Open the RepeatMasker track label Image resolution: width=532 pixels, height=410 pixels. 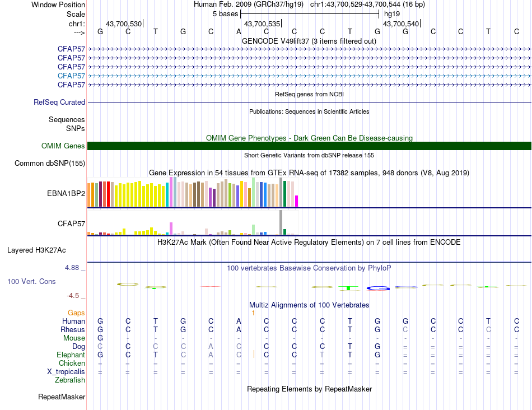62,397
